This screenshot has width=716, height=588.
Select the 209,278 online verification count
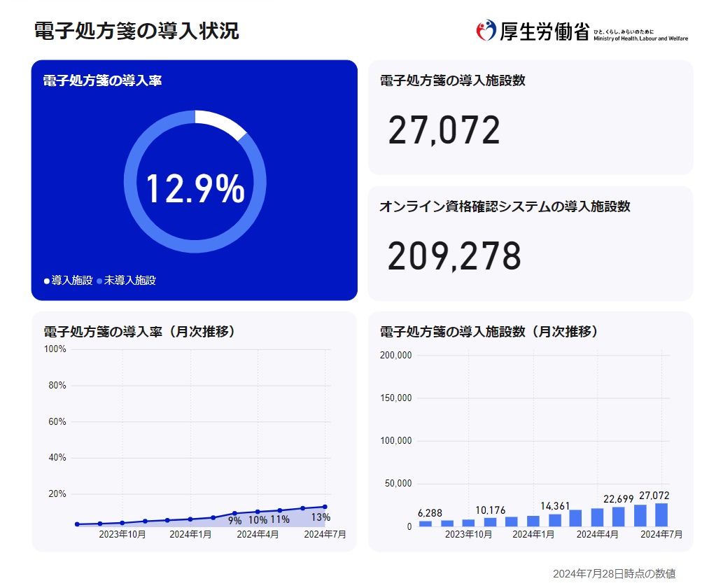click(x=454, y=257)
